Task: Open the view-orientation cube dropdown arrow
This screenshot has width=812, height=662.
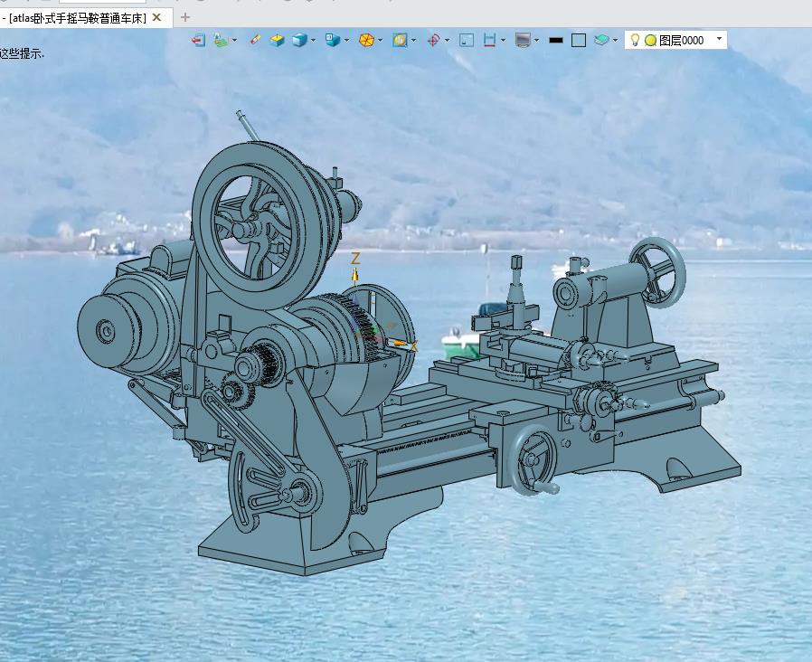Action: 346,41
